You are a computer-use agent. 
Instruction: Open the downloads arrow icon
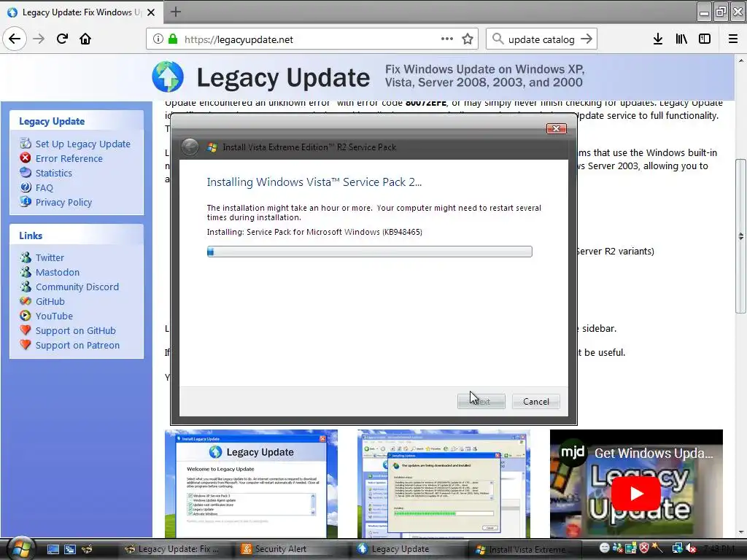tap(658, 39)
